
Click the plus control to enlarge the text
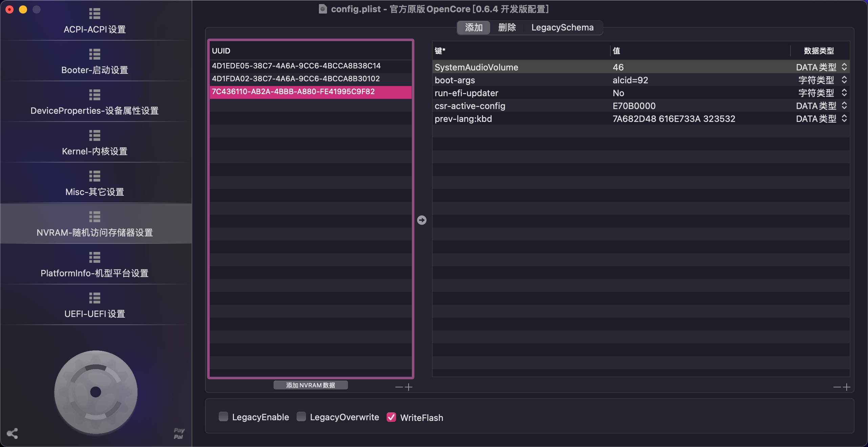click(x=409, y=387)
